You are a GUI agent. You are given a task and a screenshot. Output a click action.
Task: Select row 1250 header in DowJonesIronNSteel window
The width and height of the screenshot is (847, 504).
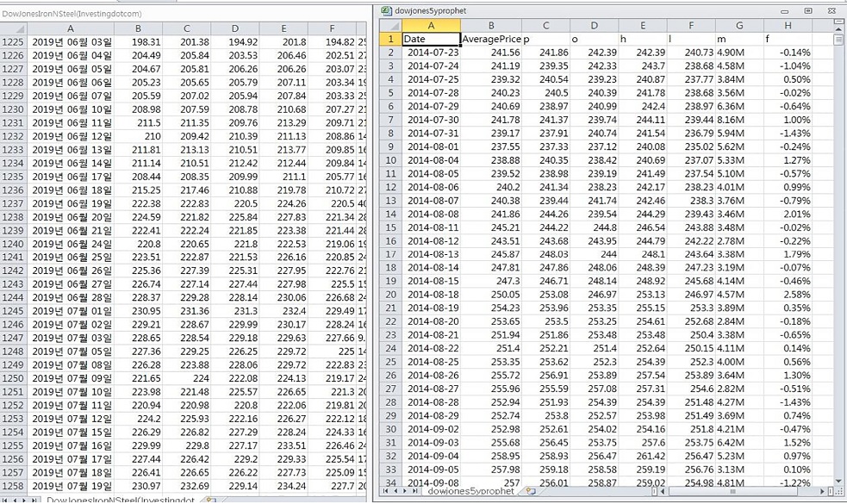point(13,378)
